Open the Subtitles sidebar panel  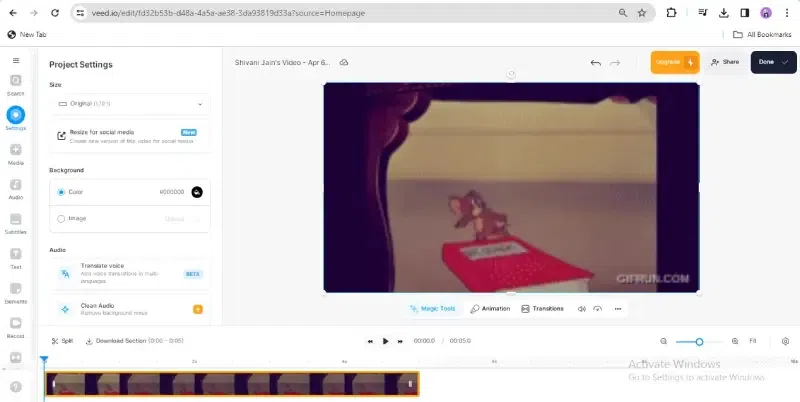16,224
